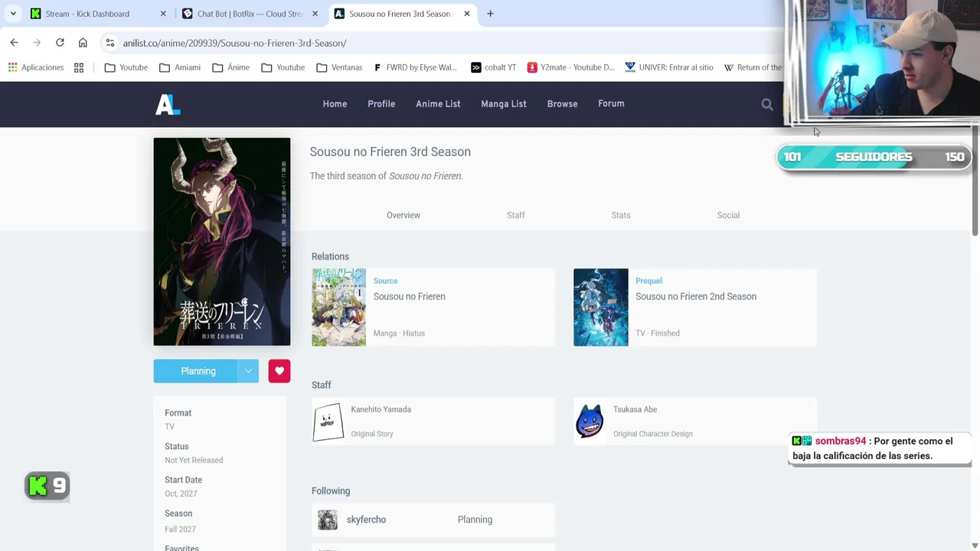Open the Sousou no Frieren manga cover thumbnail
This screenshot has width=980, height=551.
click(338, 307)
